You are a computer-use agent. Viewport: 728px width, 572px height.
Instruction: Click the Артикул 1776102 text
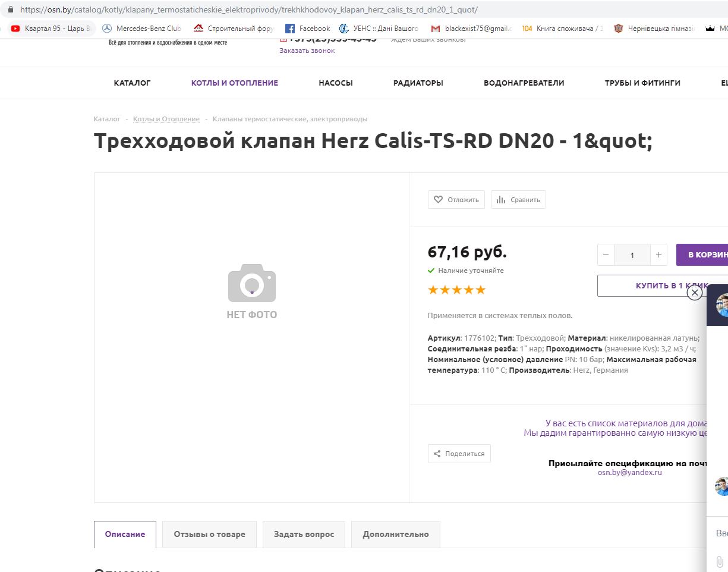coord(462,338)
